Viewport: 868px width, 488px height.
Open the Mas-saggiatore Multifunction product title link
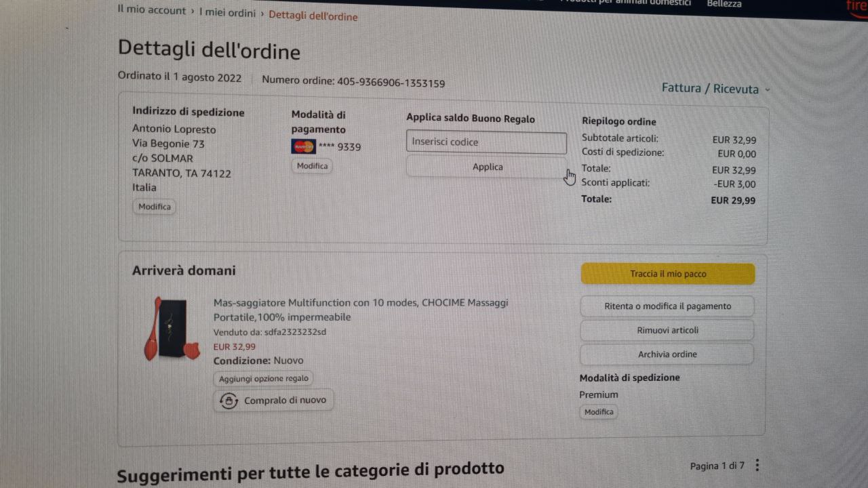(360, 310)
